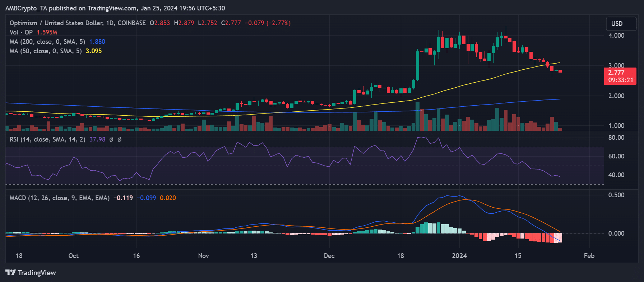Click the 4.000 price axis label
The width and height of the screenshot is (644, 282).
point(616,36)
